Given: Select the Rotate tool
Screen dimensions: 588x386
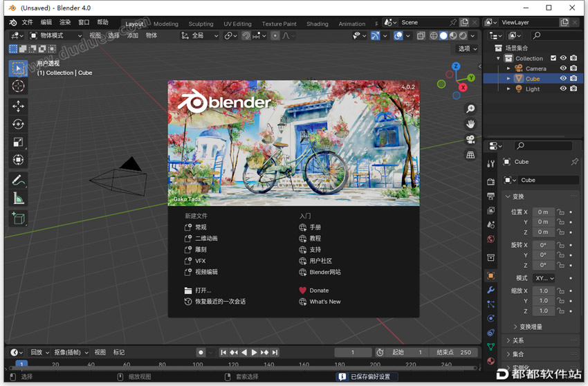Looking at the screenshot, I should tap(18, 124).
